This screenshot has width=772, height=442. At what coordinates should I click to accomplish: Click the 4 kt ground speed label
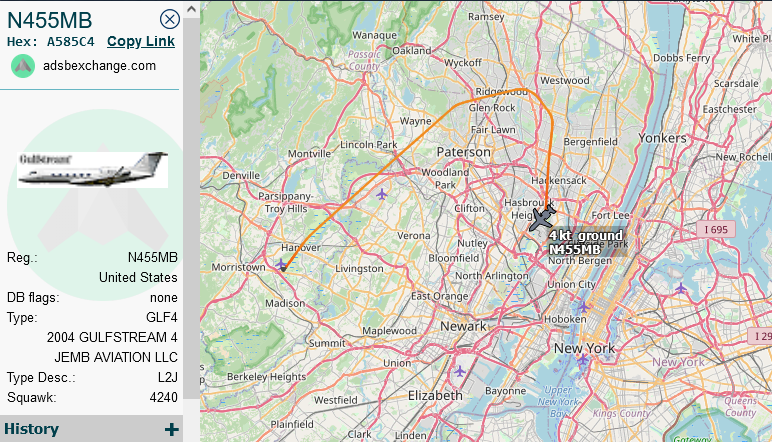pyautogui.click(x=586, y=236)
